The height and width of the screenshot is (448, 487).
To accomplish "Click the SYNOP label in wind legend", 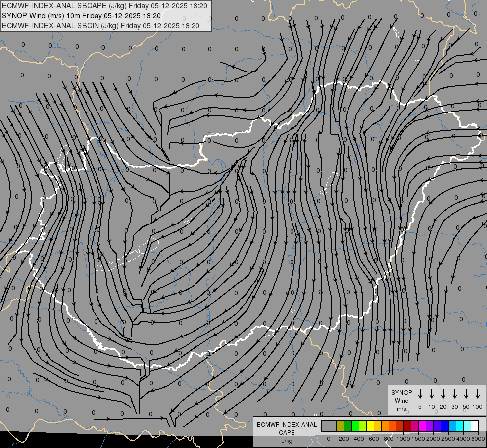I will (401, 392).
